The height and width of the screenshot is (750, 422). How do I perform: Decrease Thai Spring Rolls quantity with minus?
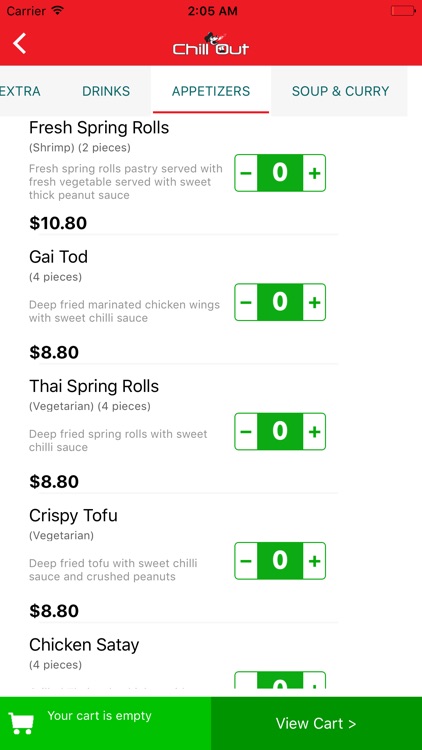tap(246, 431)
